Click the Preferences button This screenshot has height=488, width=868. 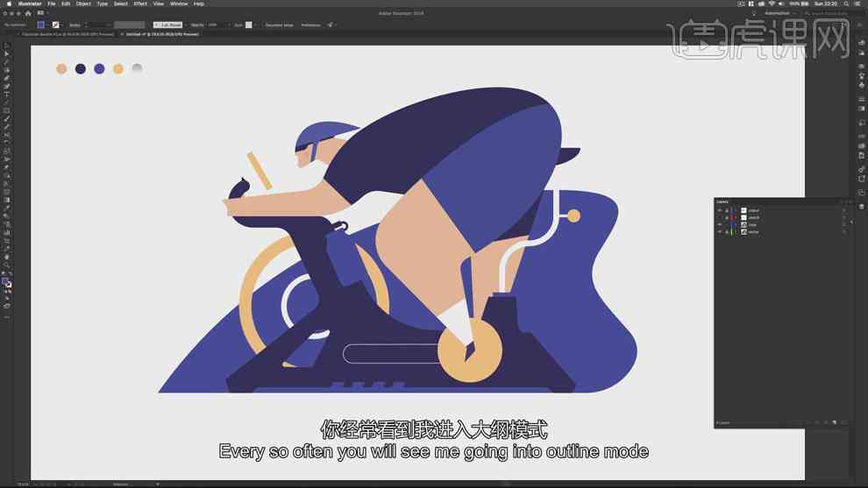[310, 25]
